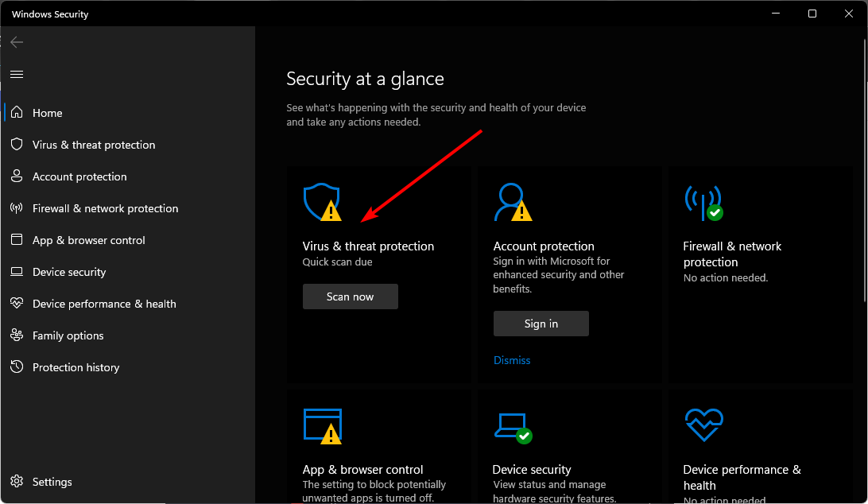Click the Device performance sidebar heart icon

click(x=16, y=303)
